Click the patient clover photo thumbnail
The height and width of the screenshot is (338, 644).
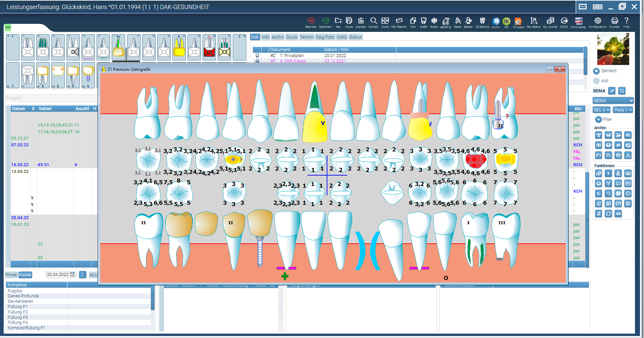coord(613,49)
